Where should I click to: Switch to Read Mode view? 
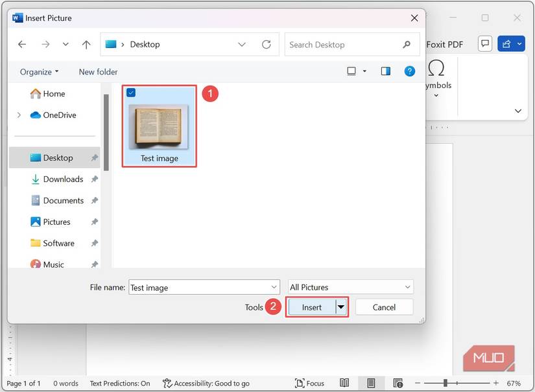(x=344, y=383)
